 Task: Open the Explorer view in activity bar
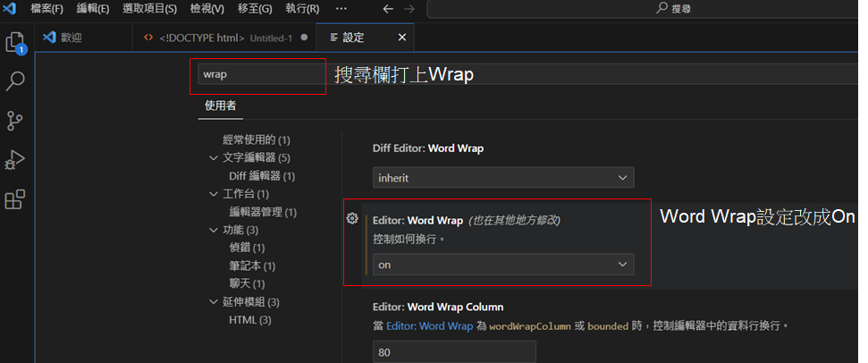coord(15,43)
